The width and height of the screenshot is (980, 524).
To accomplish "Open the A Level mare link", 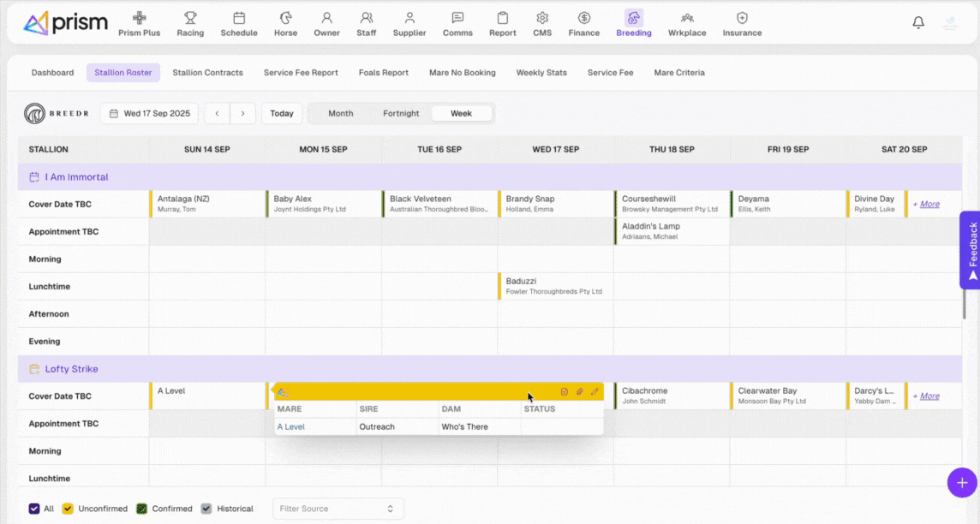I will pos(290,426).
